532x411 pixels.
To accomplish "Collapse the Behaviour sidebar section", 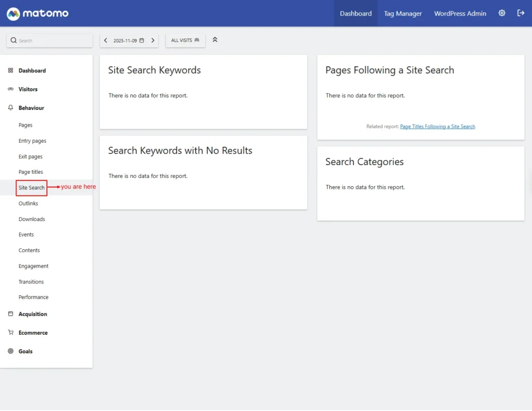I will [x=31, y=108].
